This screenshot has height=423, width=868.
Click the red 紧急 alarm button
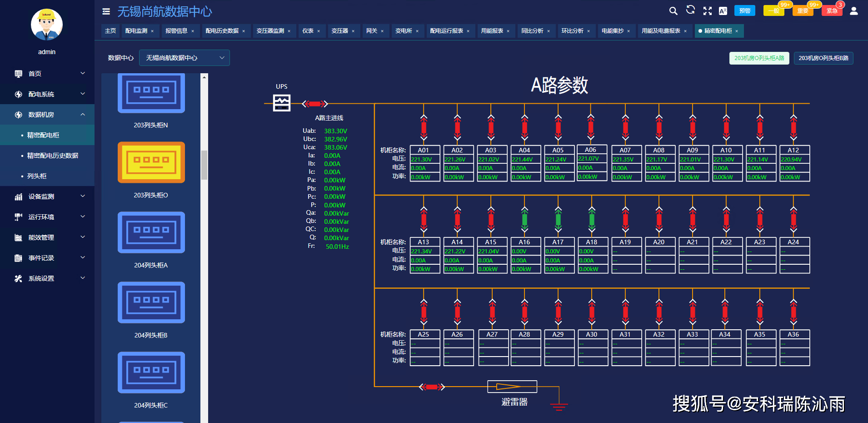pos(832,11)
